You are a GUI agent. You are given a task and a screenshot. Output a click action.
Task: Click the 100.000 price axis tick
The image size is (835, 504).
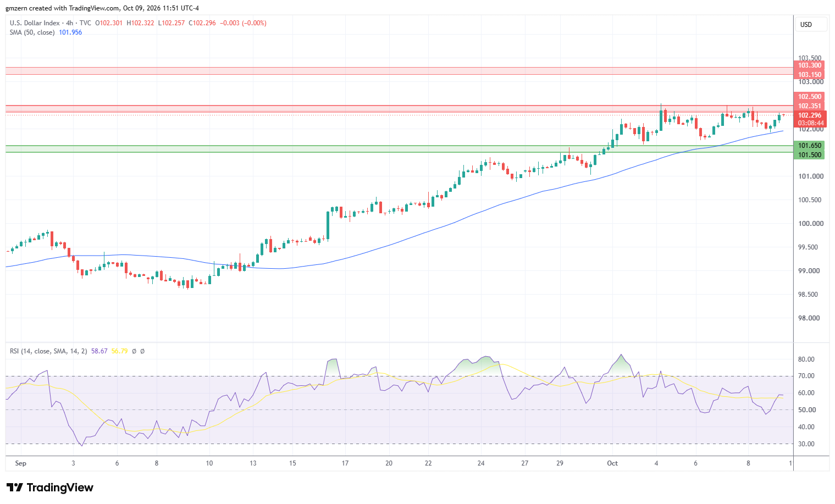coord(811,224)
